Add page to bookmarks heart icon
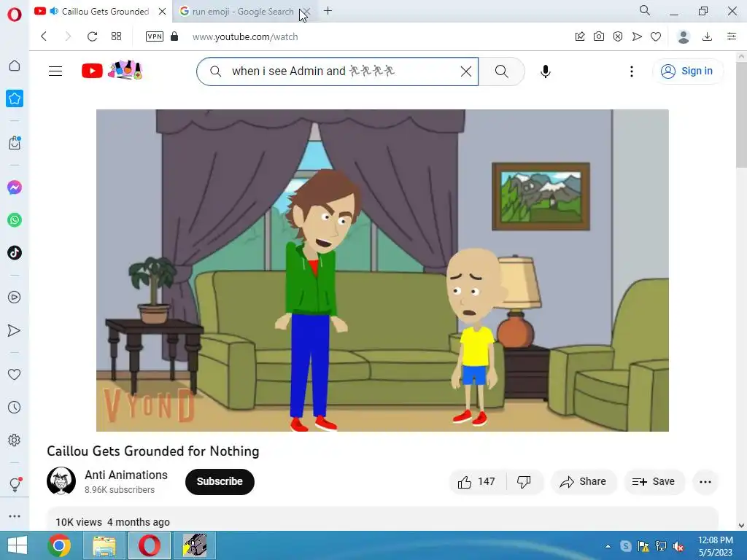Image resolution: width=747 pixels, height=560 pixels. pos(656,36)
